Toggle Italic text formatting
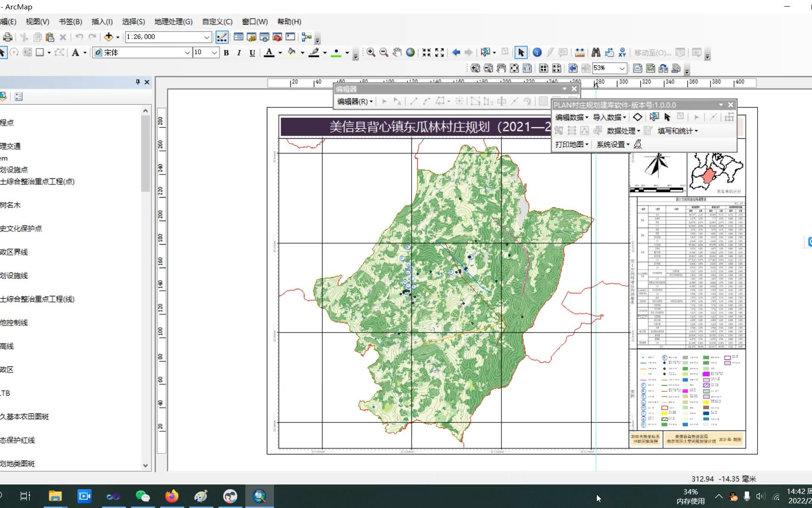 [x=239, y=53]
